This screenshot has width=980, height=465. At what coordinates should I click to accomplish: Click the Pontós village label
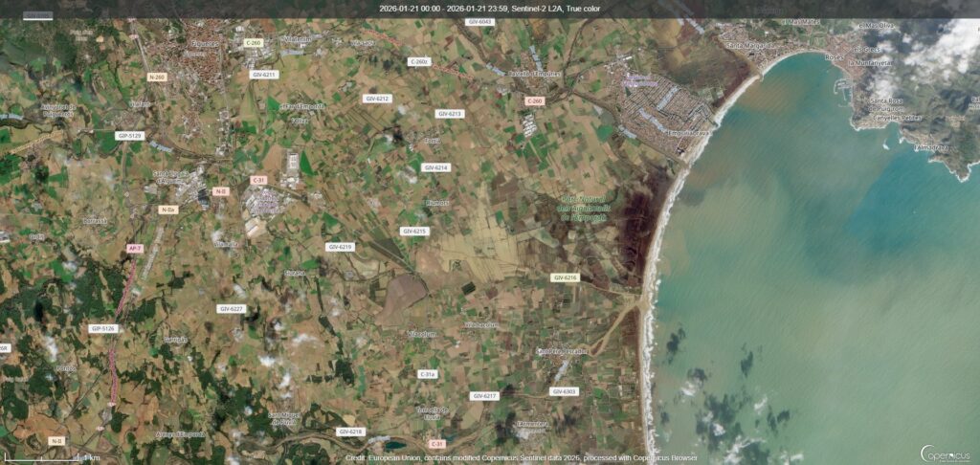pos(65,368)
